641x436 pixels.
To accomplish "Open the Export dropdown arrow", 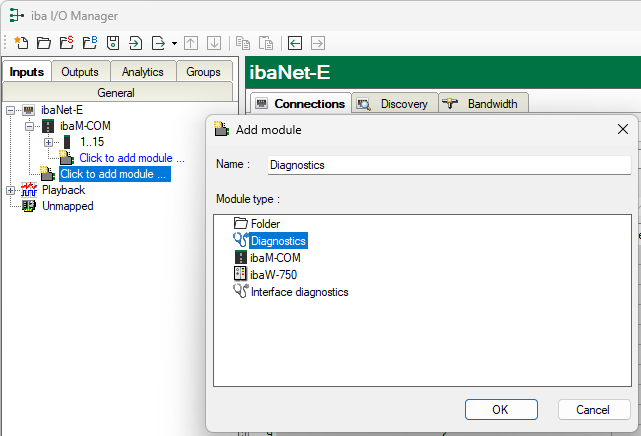I will point(174,43).
